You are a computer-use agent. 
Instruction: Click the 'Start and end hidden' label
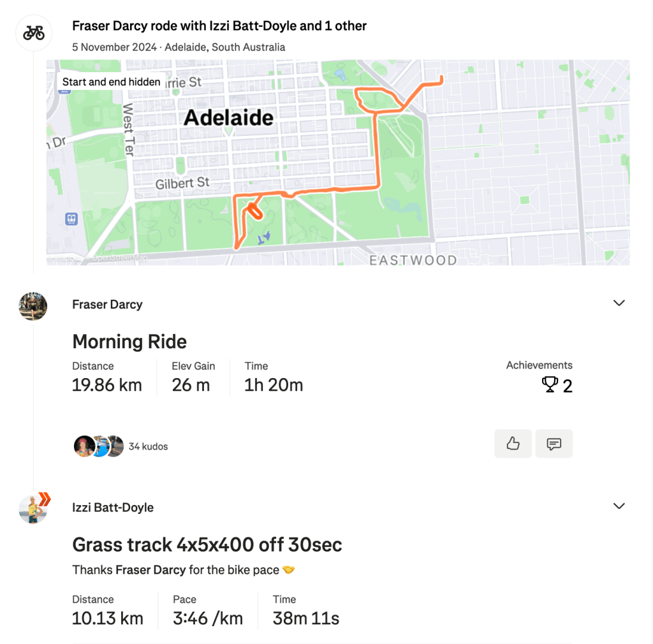pos(111,82)
